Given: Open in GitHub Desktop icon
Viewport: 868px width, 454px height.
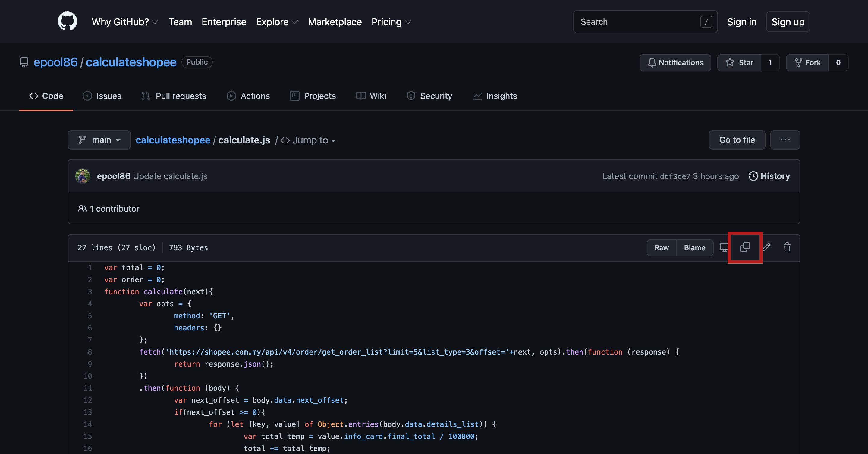Looking at the screenshot, I should coord(723,247).
